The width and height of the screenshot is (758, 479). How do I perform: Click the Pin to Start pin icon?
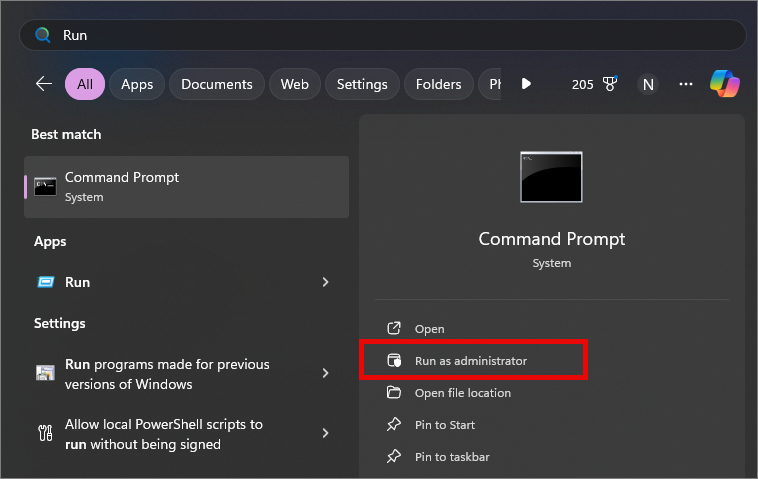[x=394, y=424]
